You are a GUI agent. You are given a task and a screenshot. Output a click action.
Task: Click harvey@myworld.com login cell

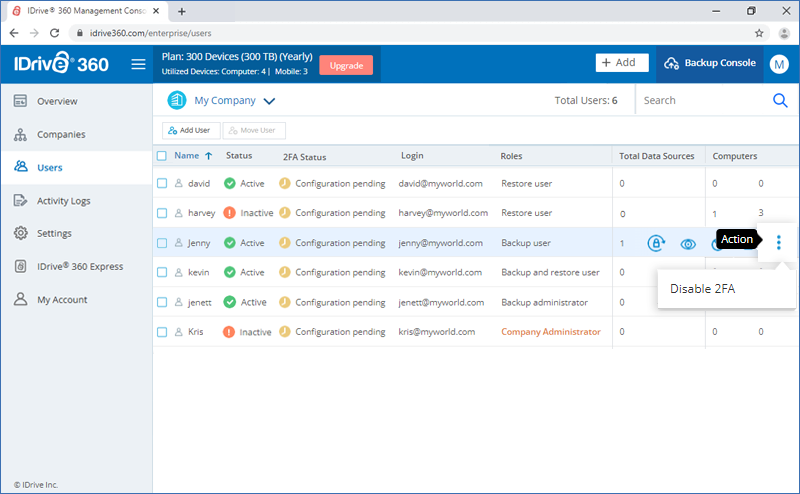(443, 213)
